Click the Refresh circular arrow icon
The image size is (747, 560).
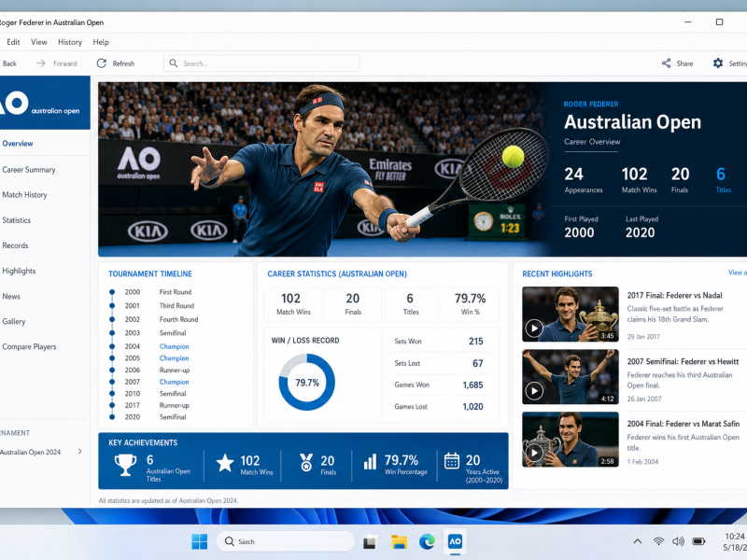(x=102, y=63)
